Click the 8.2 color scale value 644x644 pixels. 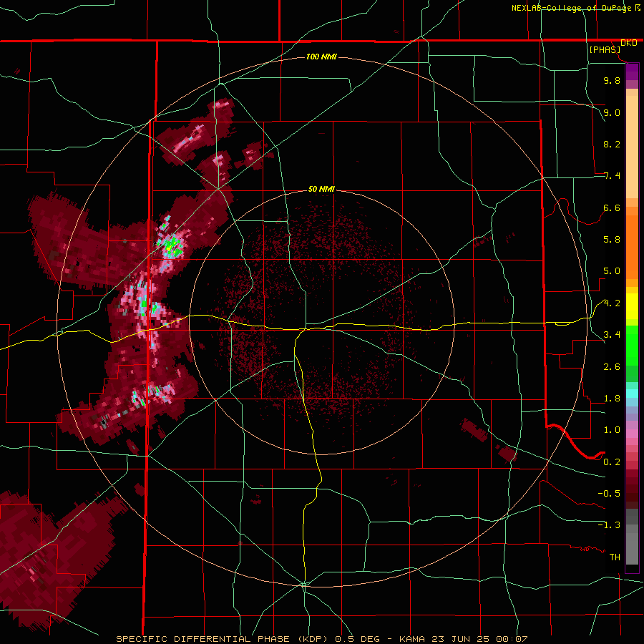612,144
